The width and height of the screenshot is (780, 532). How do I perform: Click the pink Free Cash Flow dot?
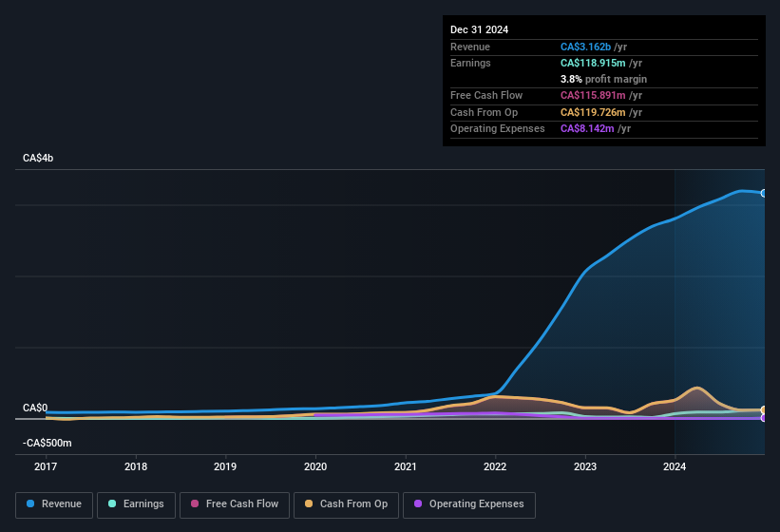pos(195,503)
